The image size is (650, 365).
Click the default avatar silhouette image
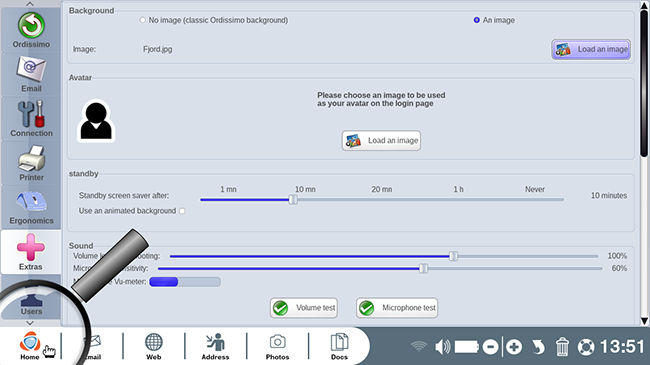[96, 121]
